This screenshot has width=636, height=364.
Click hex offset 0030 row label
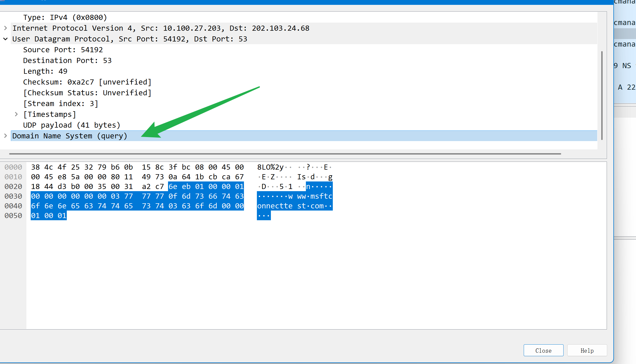[x=13, y=196]
